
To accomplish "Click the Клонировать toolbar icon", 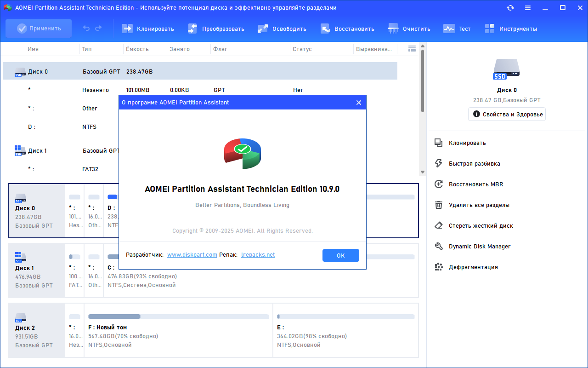I will (127, 29).
